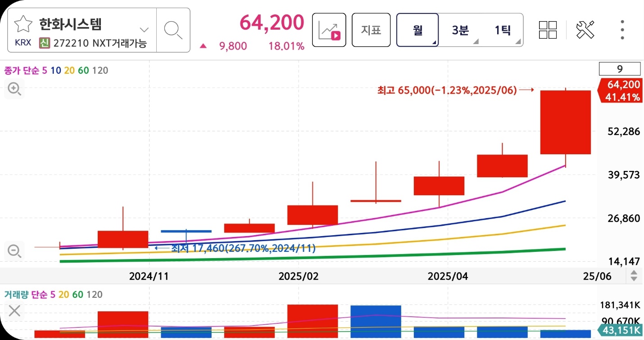This screenshot has height=340, width=644.
Task: Open the three-dot more menu
Action: [x=622, y=30]
